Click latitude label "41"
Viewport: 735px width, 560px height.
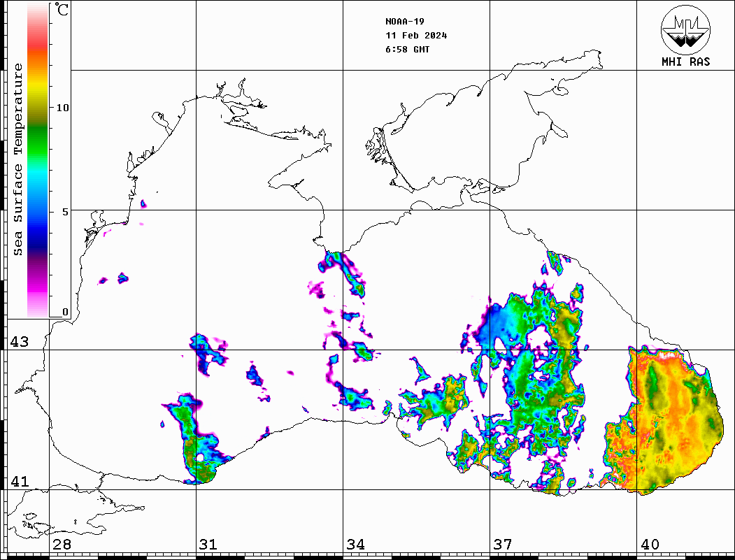[20, 481]
